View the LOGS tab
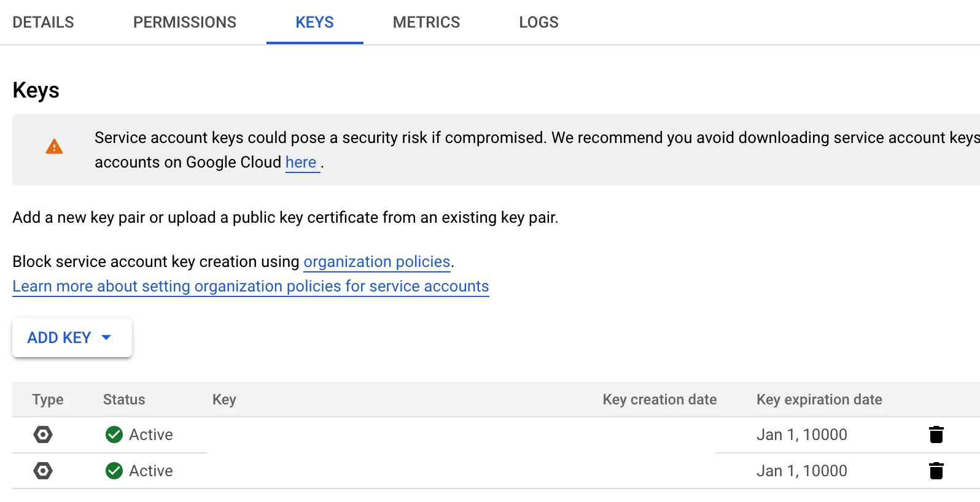Viewport: 980px width, 502px height. 539,22
